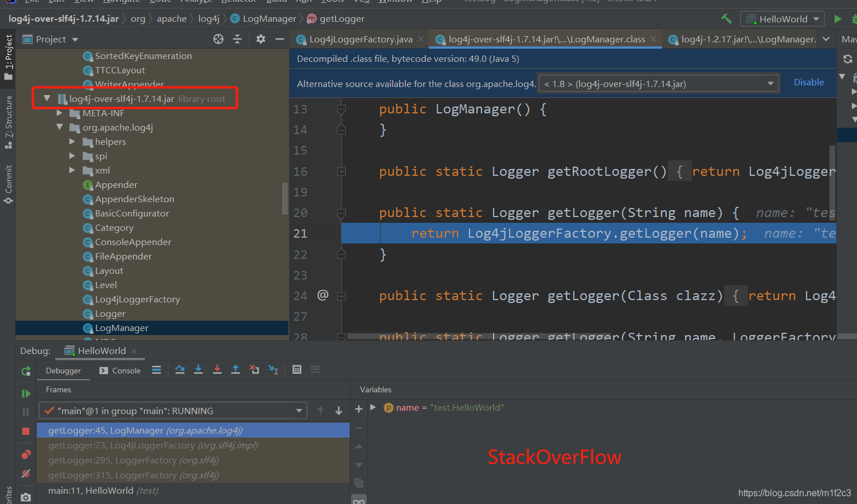
Task: Close the HelloWorld debug session tab
Action: [135, 351]
